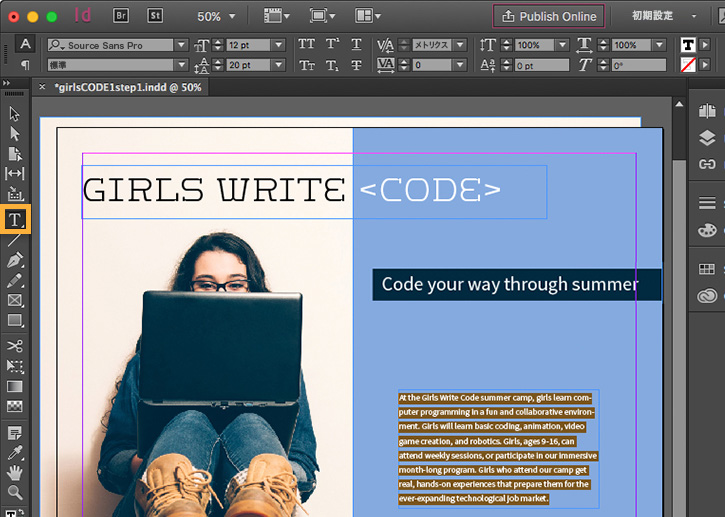Viewport: 725px width, 517px height.
Task: Open the Pages panel icon
Action: click(707, 111)
